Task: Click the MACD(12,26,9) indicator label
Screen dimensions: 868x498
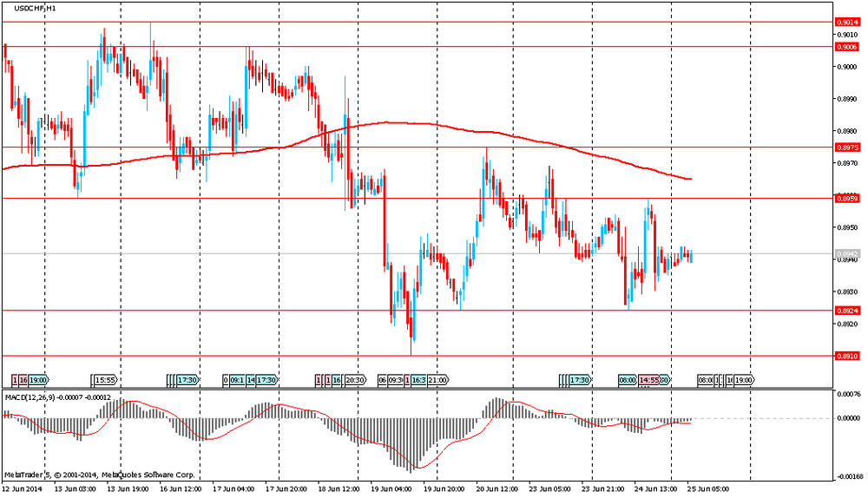Action: [x=57, y=397]
